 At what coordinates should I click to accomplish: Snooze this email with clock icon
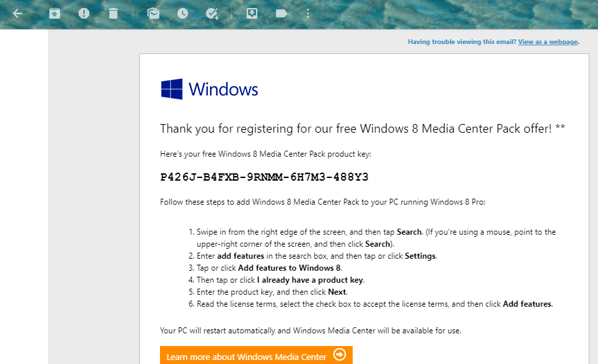coord(183,14)
